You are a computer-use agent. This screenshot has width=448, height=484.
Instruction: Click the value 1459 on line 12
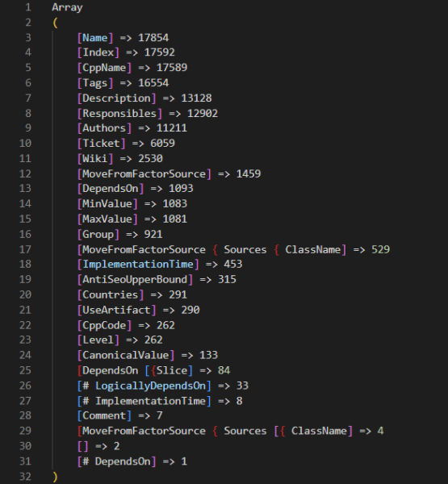[249, 173]
